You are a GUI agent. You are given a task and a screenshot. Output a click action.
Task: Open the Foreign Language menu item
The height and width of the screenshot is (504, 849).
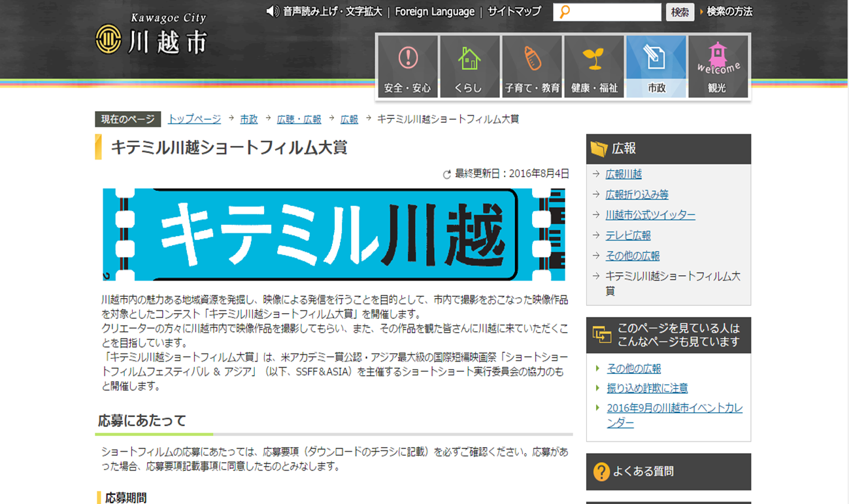(435, 12)
